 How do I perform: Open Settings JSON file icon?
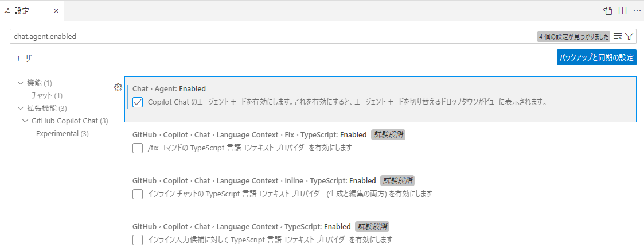[607, 11]
